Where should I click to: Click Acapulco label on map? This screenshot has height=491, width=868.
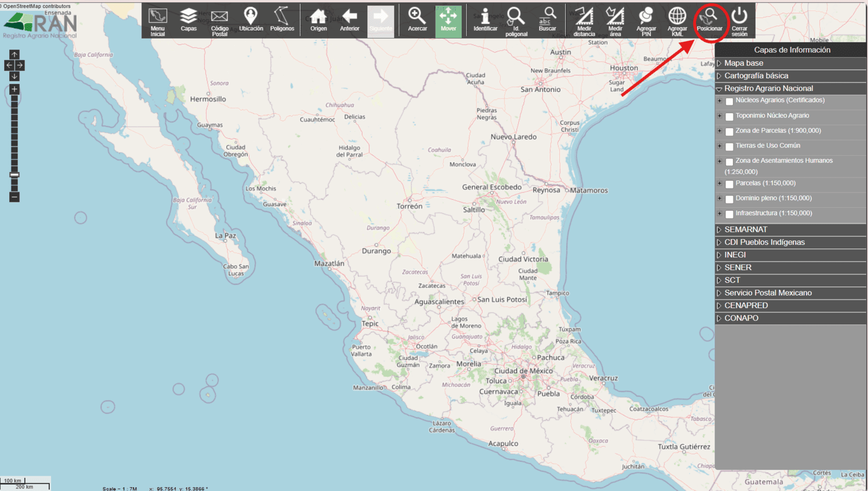(x=503, y=444)
